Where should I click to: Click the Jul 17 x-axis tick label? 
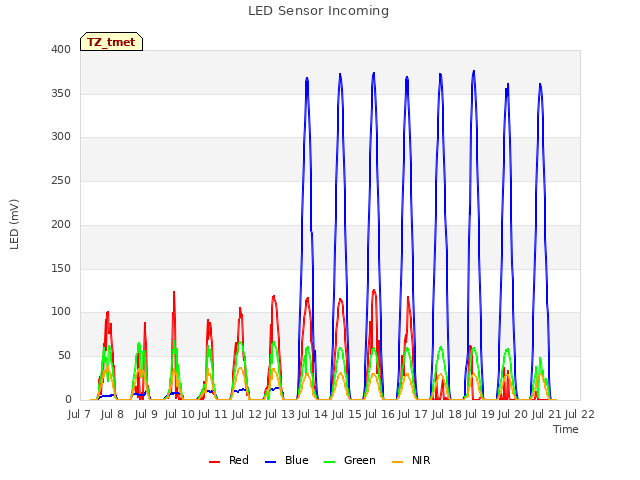[413, 414]
